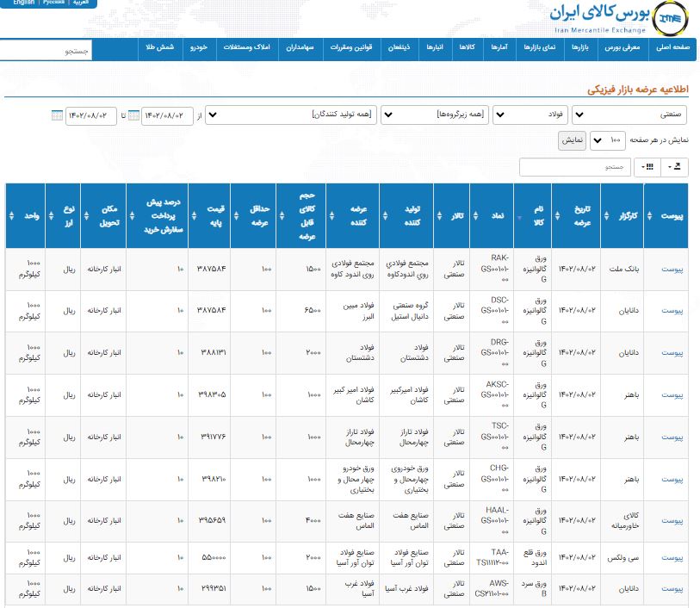Open قوانین ومقررات menu

351,47
